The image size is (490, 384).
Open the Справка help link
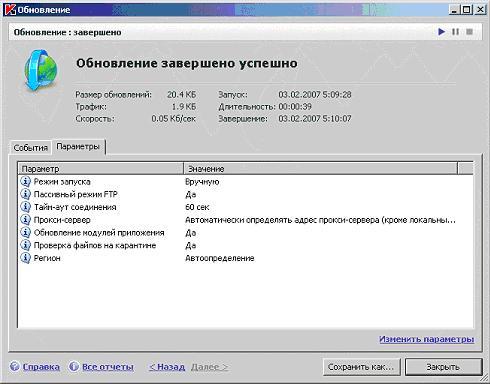point(41,367)
